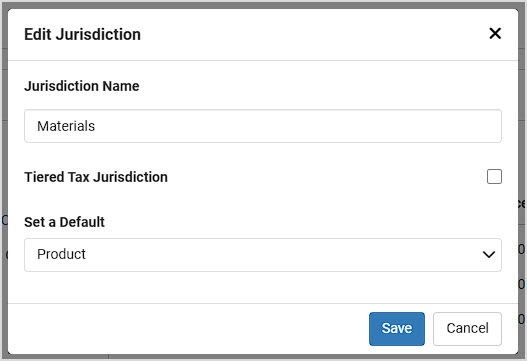This screenshot has width=527, height=361.
Task: Click the Jurisdiction Name label
Action: tap(82, 86)
